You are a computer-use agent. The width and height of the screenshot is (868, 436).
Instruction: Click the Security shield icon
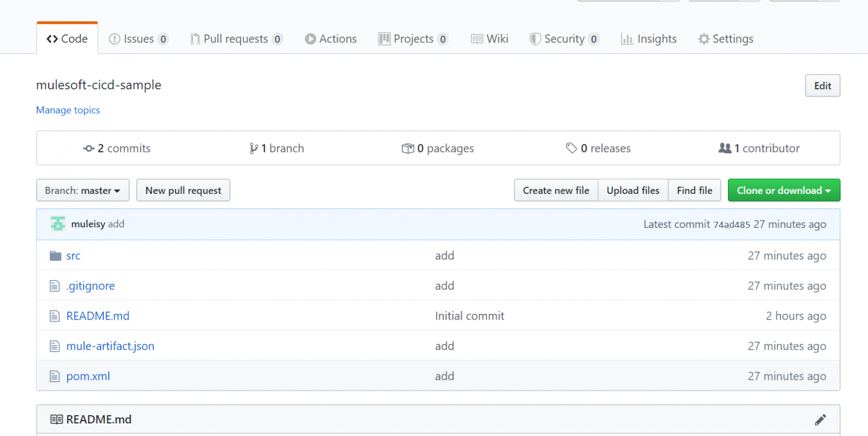(535, 38)
